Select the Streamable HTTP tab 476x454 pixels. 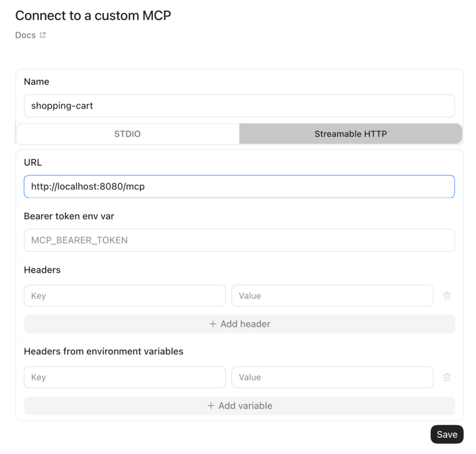click(x=350, y=134)
